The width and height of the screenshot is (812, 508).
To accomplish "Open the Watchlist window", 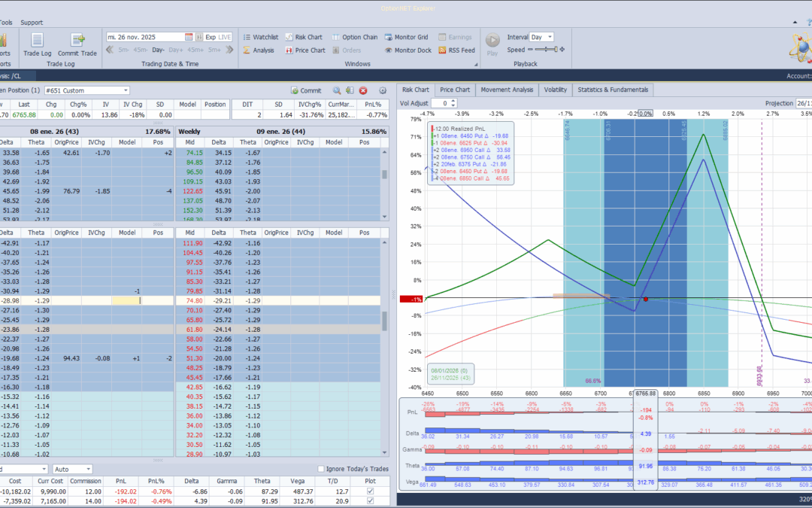I will [x=260, y=38].
